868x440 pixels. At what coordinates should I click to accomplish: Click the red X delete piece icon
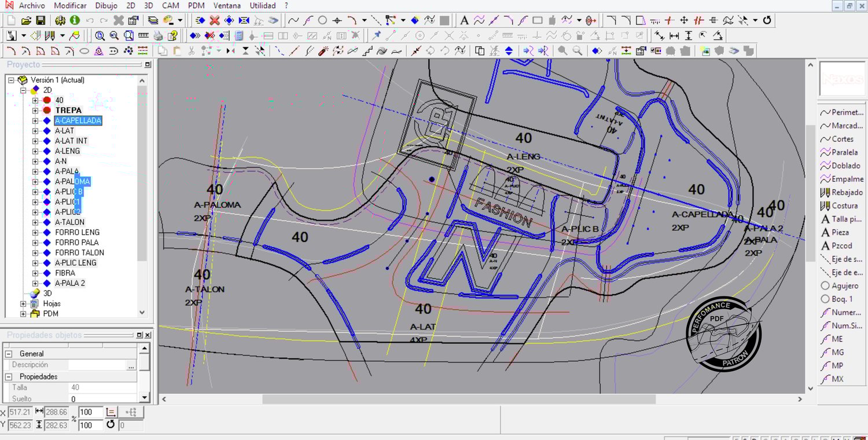215,20
